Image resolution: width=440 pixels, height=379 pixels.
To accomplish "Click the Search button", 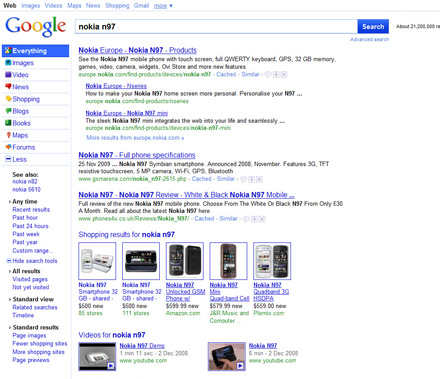I will click(373, 26).
